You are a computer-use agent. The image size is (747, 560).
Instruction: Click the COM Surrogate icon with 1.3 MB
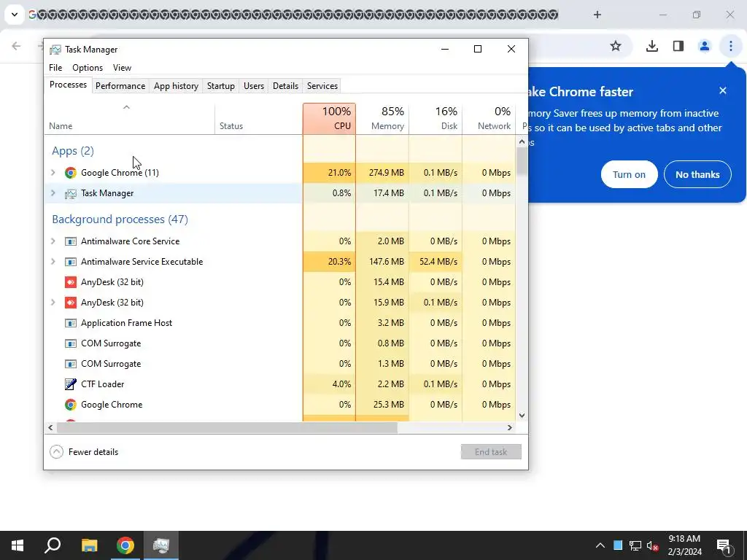(71, 364)
